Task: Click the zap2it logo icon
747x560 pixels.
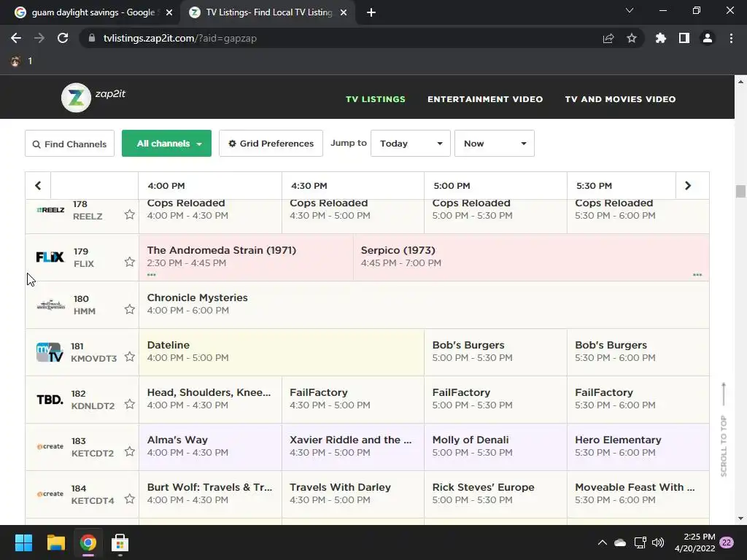Action: tap(76, 98)
